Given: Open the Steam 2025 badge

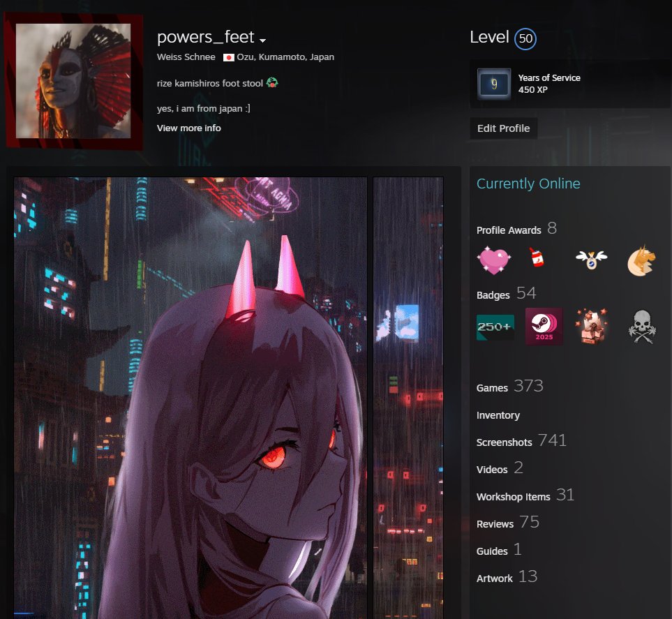Looking at the screenshot, I should 544,326.
